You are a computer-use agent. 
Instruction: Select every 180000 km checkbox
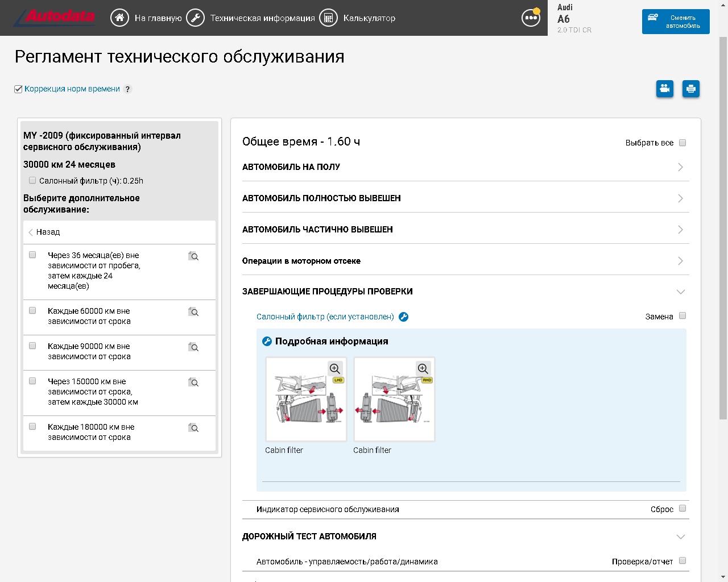click(32, 426)
